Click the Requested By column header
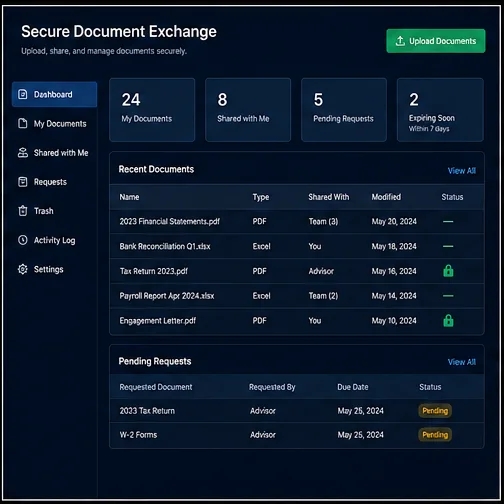Screen dimensions: 504x504 tap(272, 387)
